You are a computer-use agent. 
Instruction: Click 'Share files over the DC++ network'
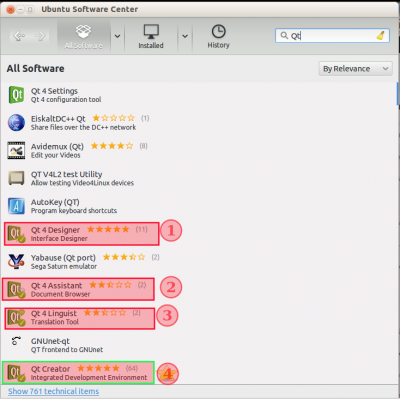[x=83, y=127]
